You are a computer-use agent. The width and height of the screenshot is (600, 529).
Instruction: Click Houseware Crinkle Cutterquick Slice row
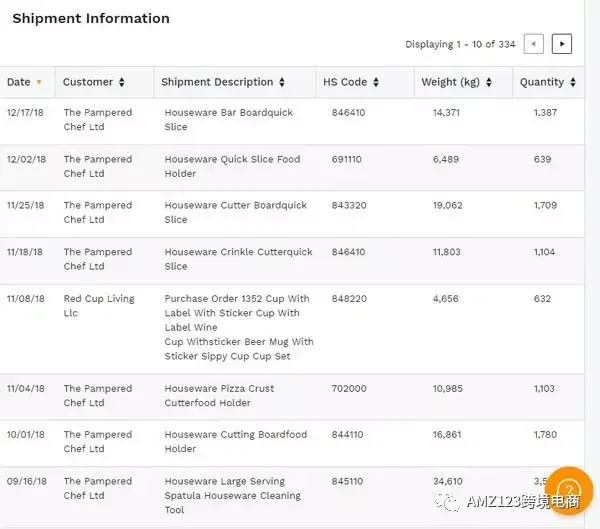[292, 261]
